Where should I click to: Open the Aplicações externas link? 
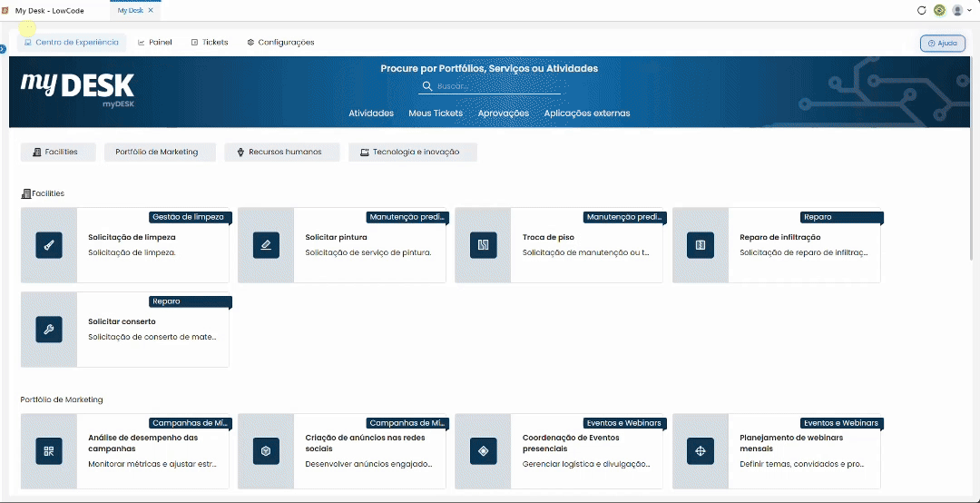[587, 113]
